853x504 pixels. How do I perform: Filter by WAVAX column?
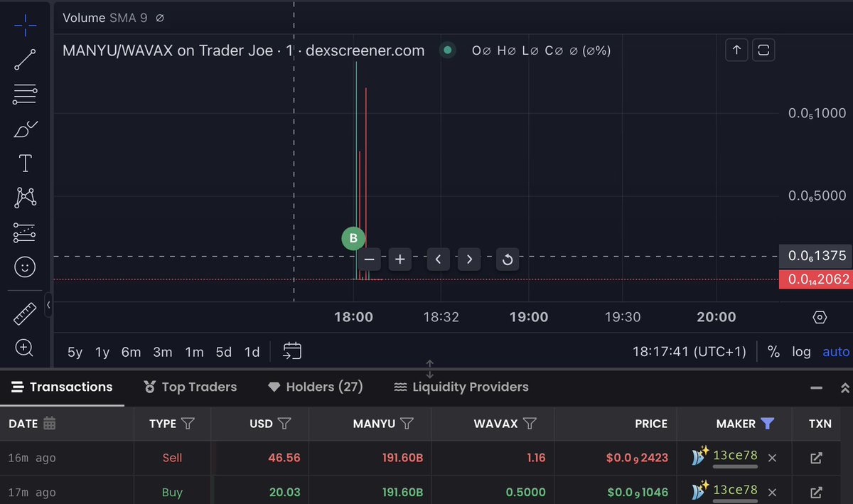click(x=530, y=424)
